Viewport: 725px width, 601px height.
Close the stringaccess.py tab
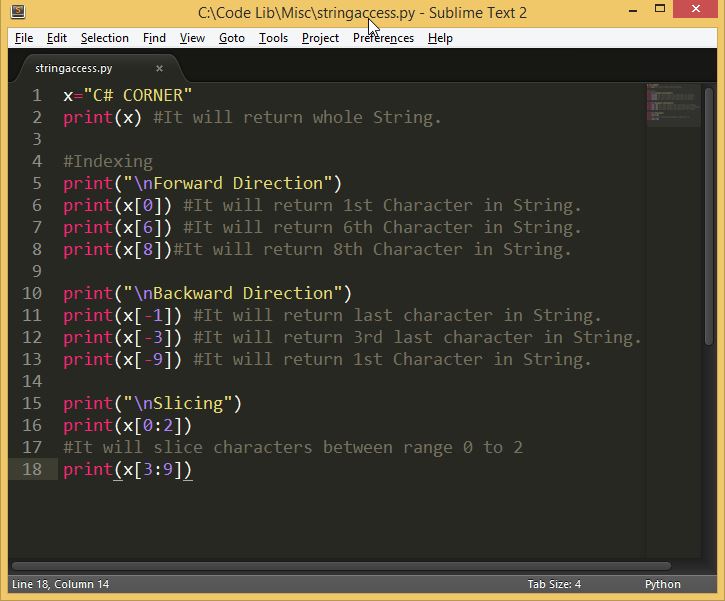[159, 68]
